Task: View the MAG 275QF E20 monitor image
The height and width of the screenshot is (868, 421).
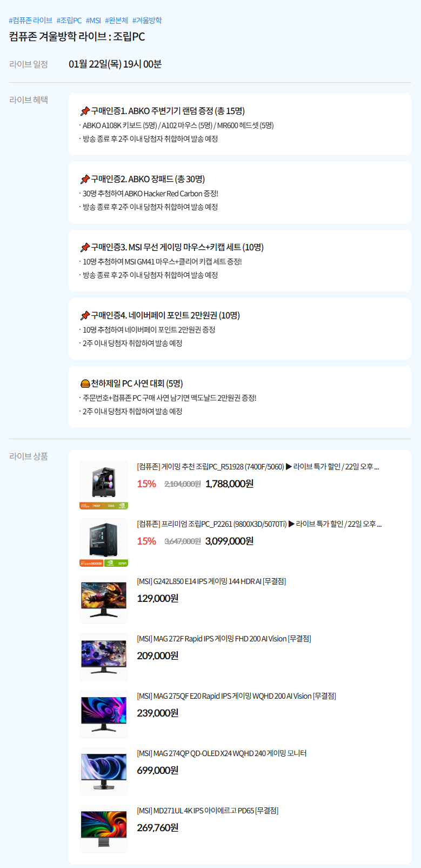Action: [x=104, y=714]
